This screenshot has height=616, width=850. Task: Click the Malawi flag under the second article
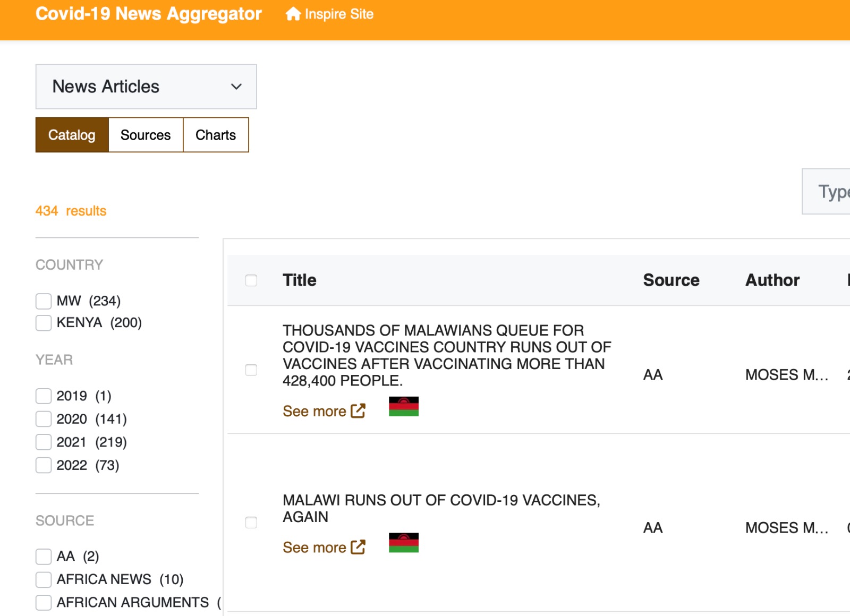(x=404, y=542)
